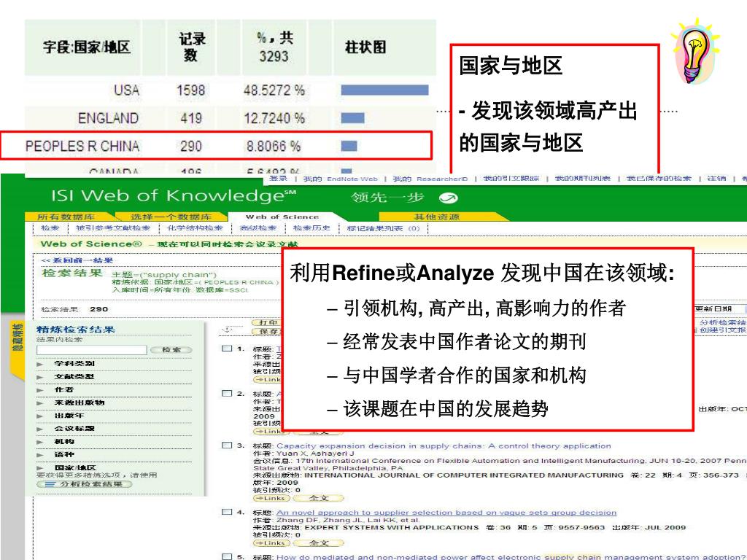
Task: Expand the 语种 refine section
Action: click(39, 455)
